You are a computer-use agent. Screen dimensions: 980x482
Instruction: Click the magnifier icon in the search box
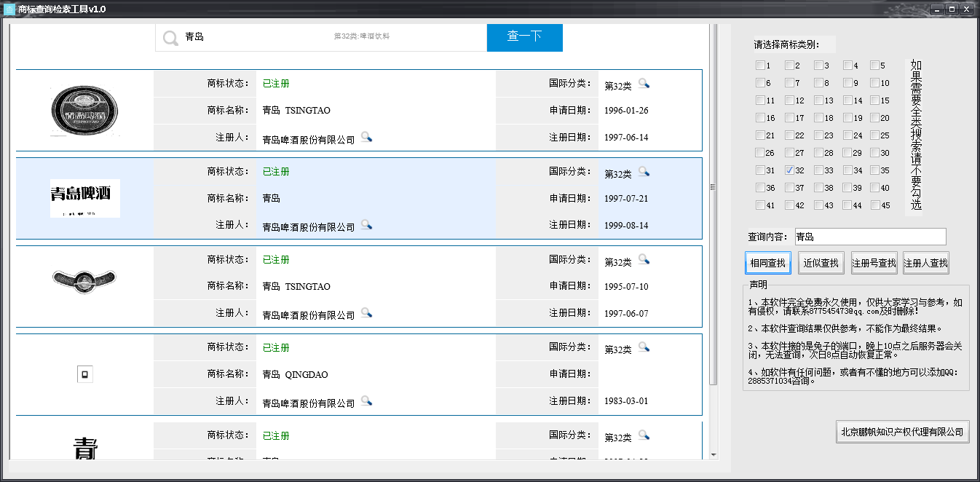click(170, 38)
